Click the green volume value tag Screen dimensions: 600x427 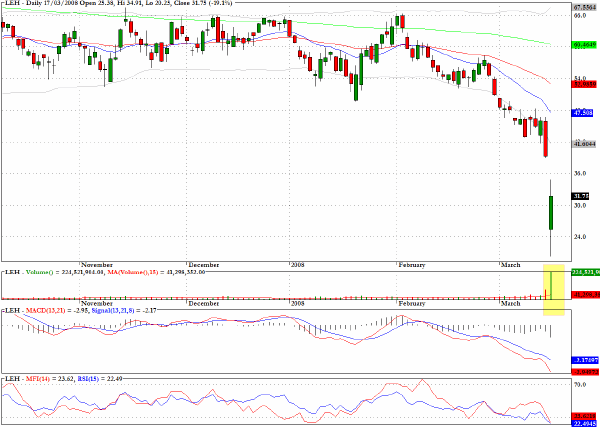click(x=585, y=272)
